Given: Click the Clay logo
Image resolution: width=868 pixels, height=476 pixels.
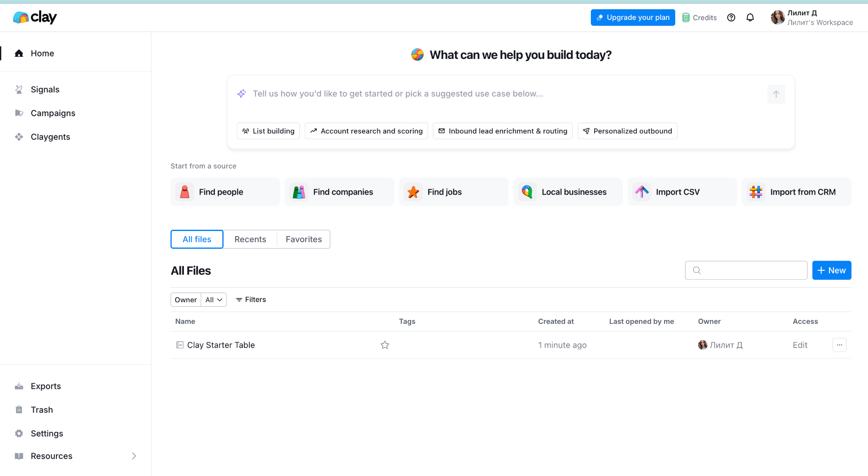Looking at the screenshot, I should pyautogui.click(x=35, y=17).
